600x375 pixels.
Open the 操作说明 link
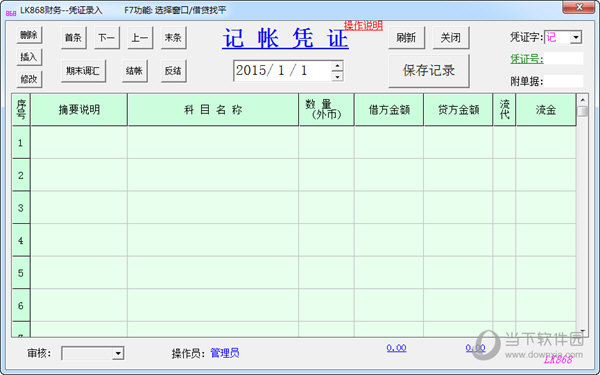click(363, 26)
